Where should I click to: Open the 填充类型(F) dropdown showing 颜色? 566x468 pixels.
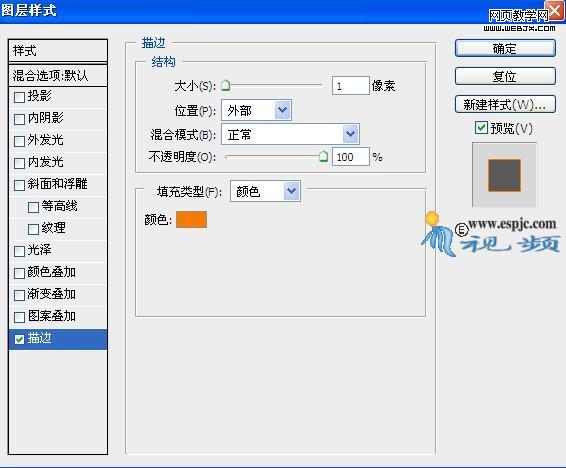coord(265,191)
